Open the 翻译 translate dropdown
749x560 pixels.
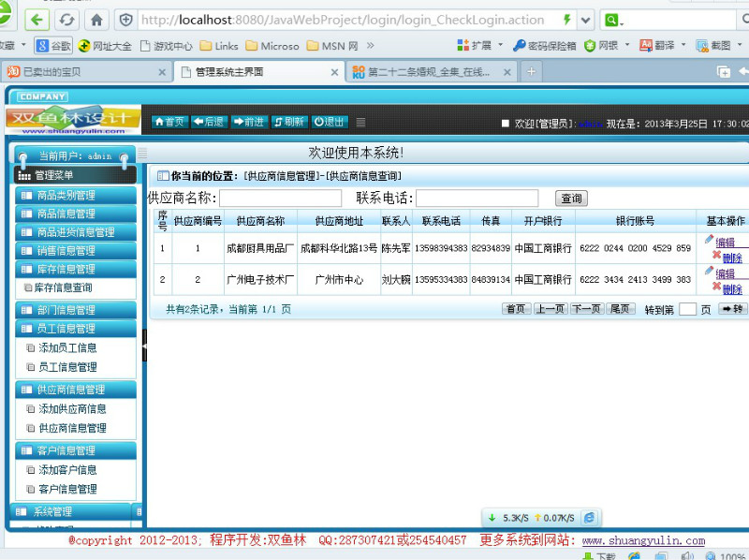click(x=663, y=45)
